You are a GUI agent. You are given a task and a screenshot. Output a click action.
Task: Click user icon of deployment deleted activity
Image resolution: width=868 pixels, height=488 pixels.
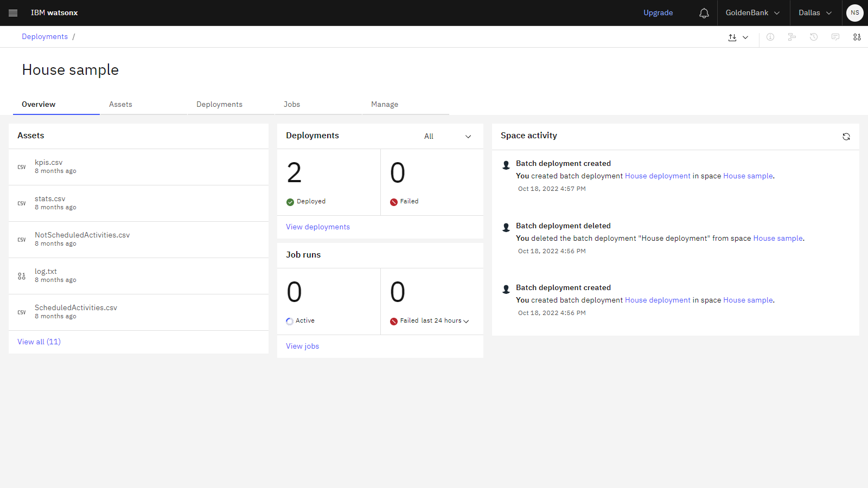(506, 228)
